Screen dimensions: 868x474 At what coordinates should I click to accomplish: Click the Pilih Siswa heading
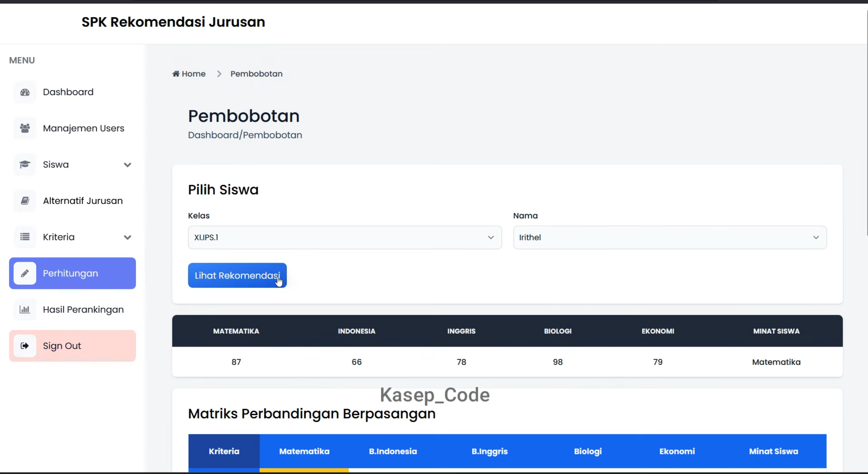[223, 190]
